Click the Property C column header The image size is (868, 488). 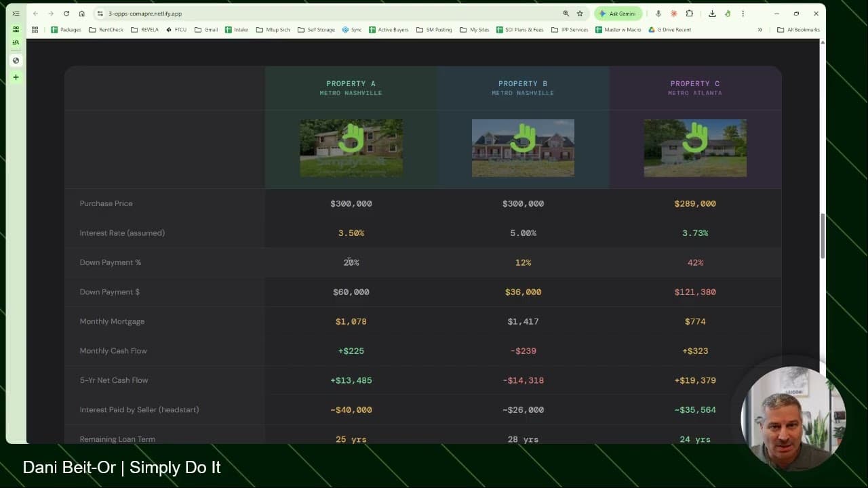(x=695, y=88)
